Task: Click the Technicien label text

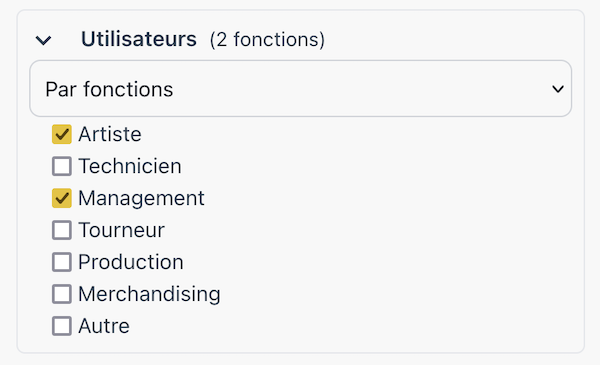Action: coord(130,166)
